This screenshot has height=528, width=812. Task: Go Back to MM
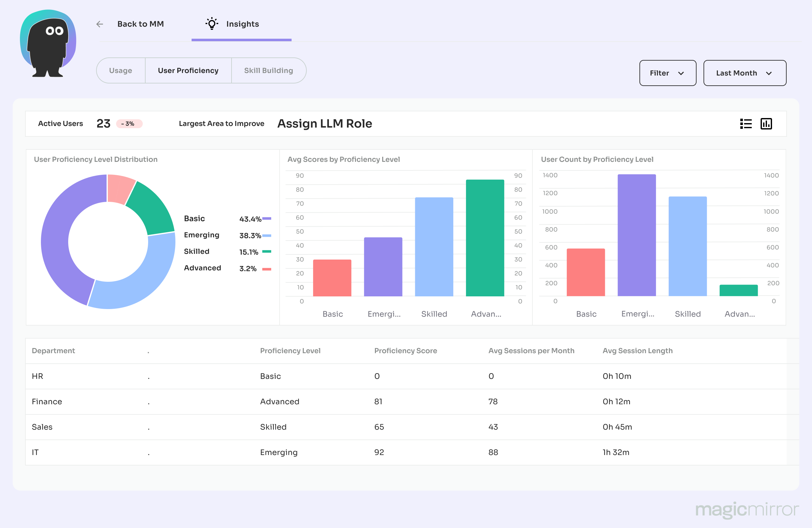(x=141, y=24)
